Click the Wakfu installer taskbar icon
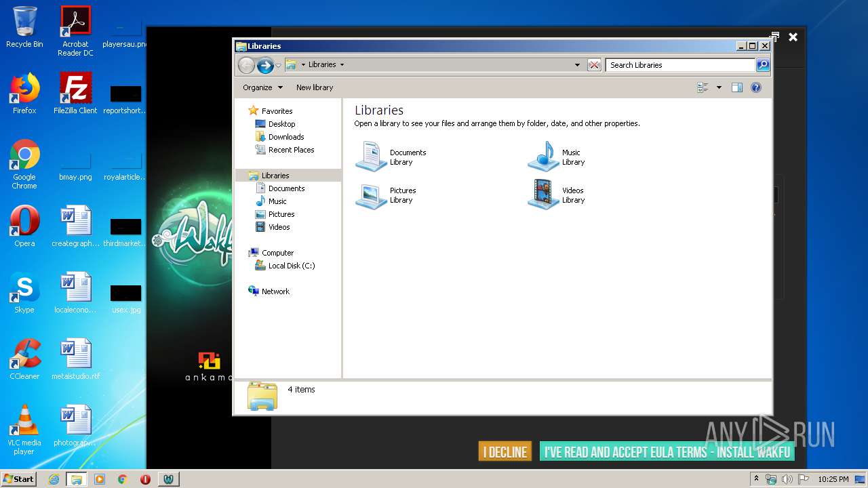Viewport: 868px width, 488px height. click(168, 479)
